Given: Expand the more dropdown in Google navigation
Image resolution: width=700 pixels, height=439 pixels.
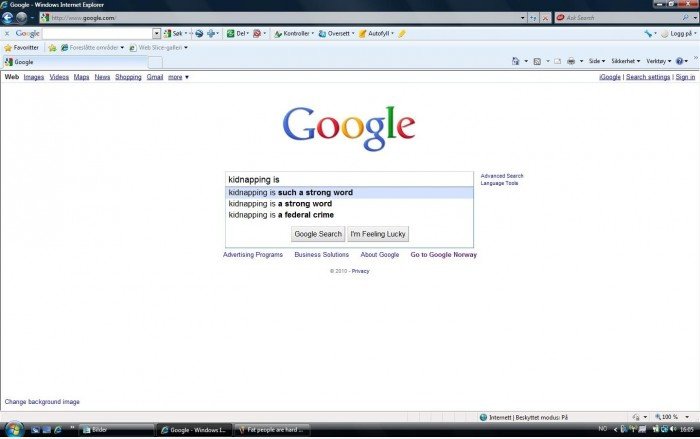Looking at the screenshot, I should click(x=178, y=77).
